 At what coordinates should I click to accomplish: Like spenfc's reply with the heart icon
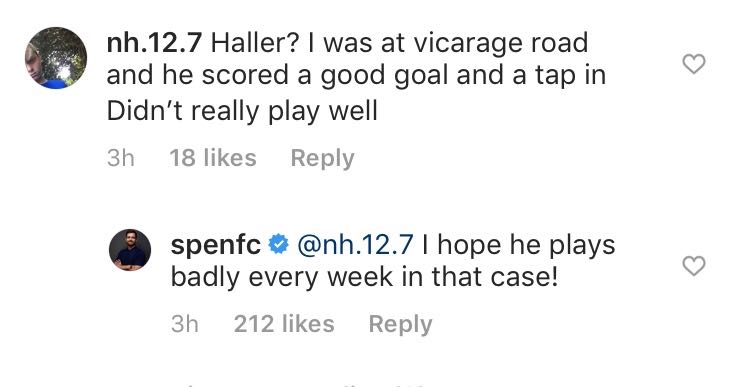click(693, 266)
